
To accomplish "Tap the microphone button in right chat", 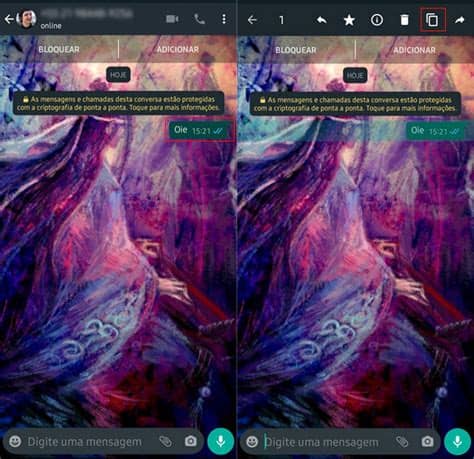I will 457,442.
